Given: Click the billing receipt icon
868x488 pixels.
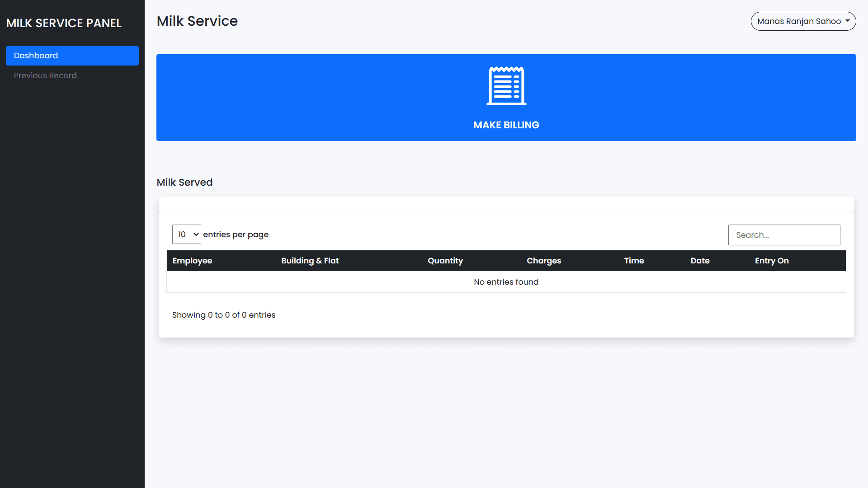Looking at the screenshot, I should [x=506, y=86].
